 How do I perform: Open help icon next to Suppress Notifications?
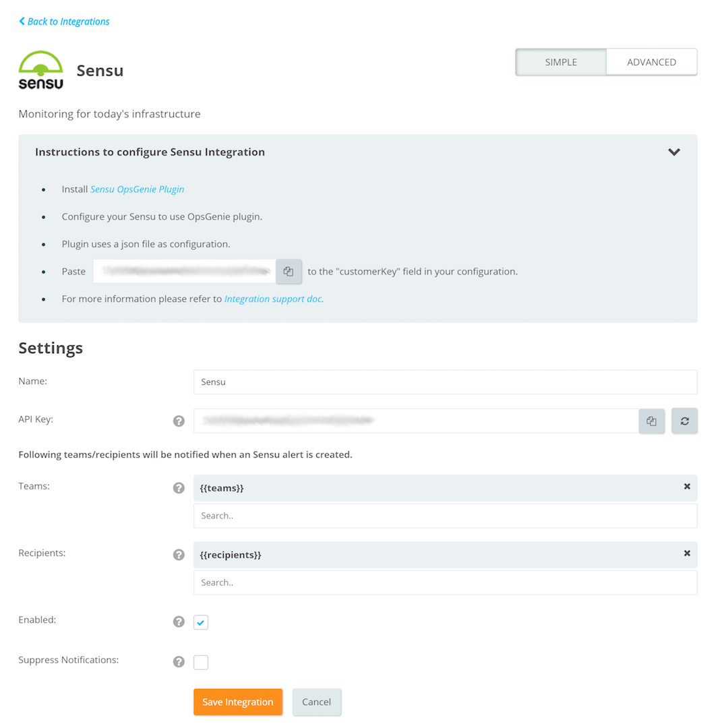(x=179, y=662)
